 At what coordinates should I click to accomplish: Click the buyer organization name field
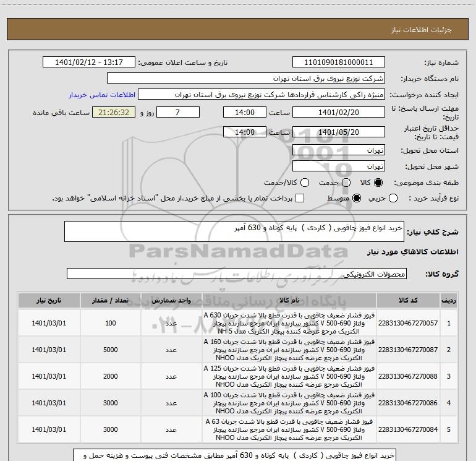pyautogui.click(x=246, y=78)
